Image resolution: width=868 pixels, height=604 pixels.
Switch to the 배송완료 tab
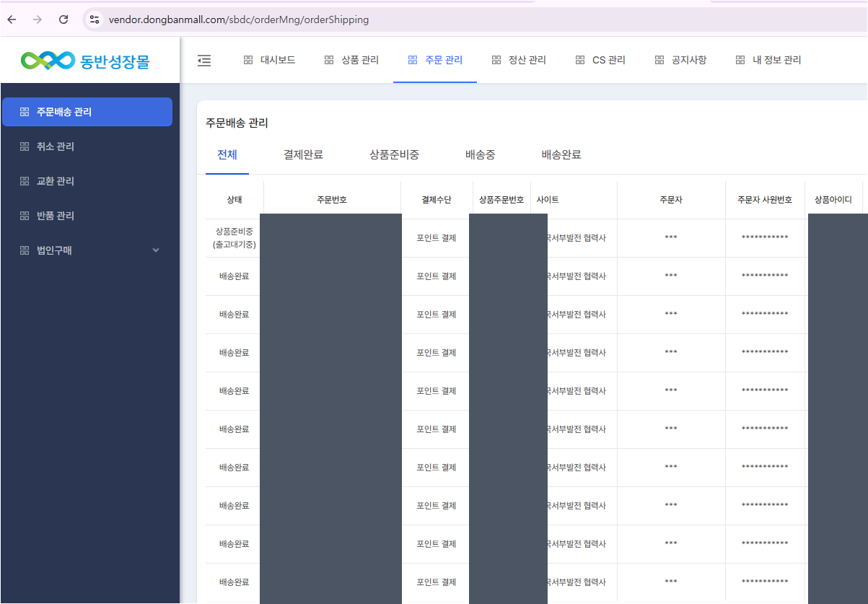click(x=561, y=154)
